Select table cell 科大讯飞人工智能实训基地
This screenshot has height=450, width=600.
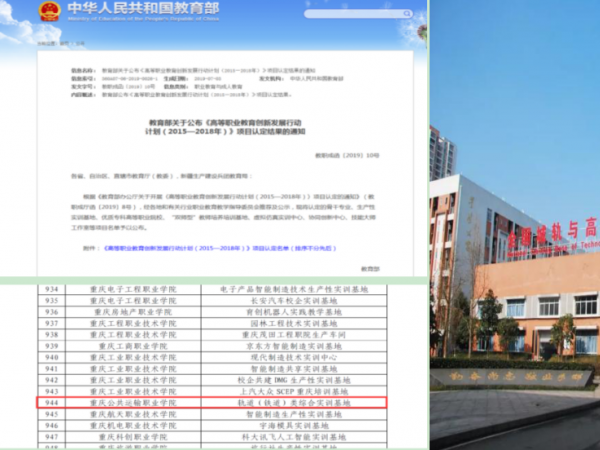(x=294, y=437)
